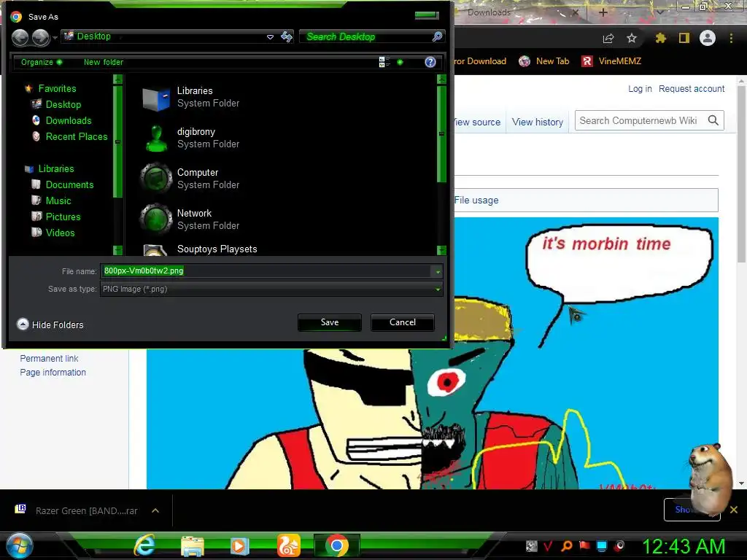Follow the Log in link

(640, 88)
